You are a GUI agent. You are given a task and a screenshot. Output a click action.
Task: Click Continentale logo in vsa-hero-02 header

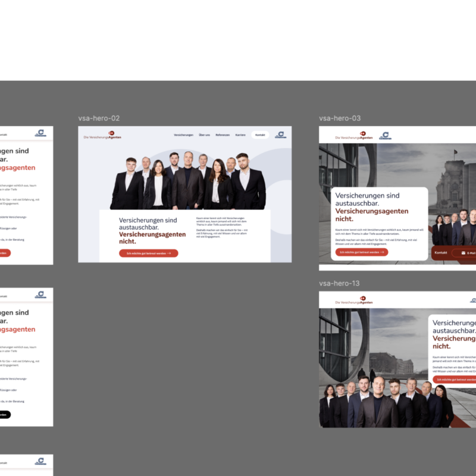tap(280, 135)
